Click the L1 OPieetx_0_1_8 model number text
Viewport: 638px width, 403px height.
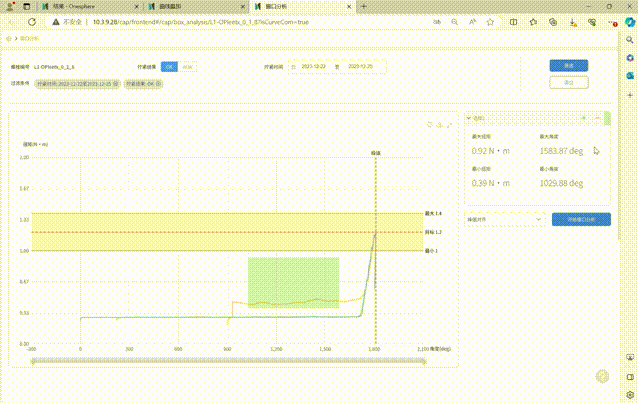pos(54,67)
